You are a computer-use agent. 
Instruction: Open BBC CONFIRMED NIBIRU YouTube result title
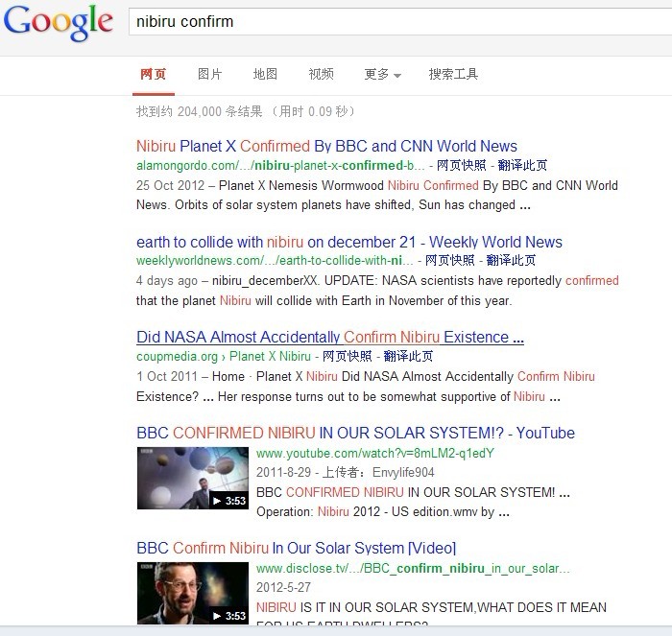pyautogui.click(x=355, y=433)
